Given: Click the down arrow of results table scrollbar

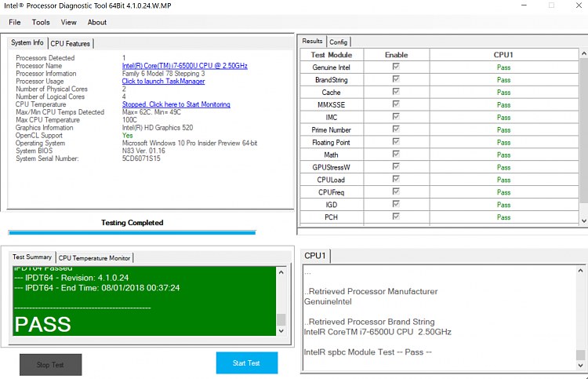Looking at the screenshot, I should 584,220.
